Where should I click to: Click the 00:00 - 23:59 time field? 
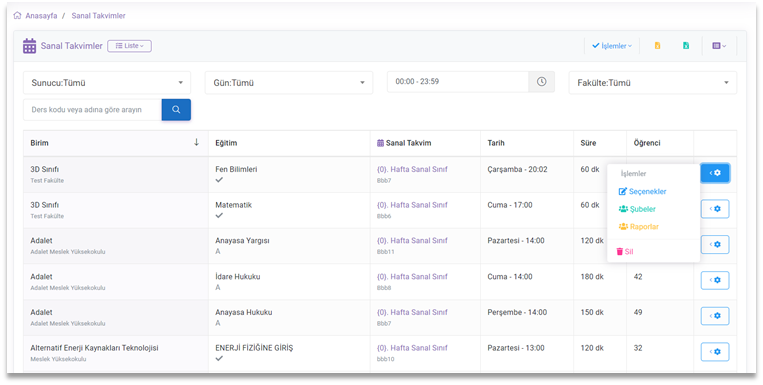click(458, 82)
